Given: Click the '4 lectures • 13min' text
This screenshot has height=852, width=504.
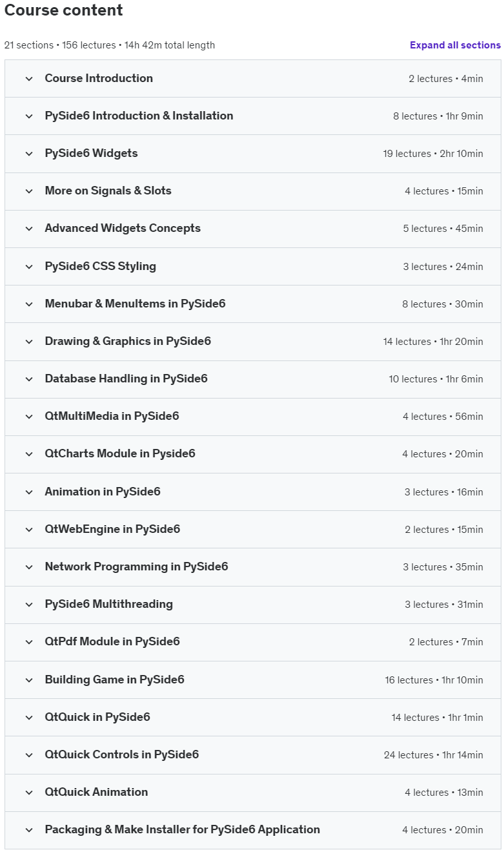Looking at the screenshot, I should pyautogui.click(x=444, y=793).
